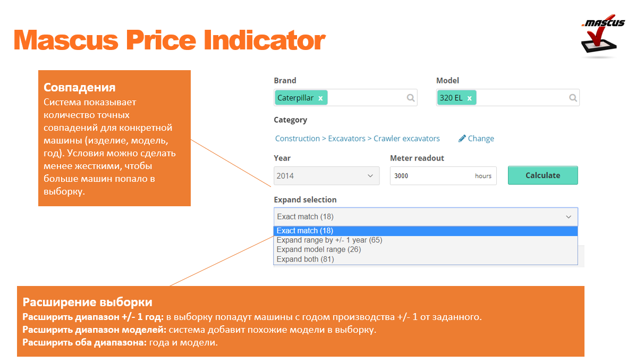Collapse the Expand selection dropdown arrow
This screenshot has width=644, height=362.
pos(569,217)
